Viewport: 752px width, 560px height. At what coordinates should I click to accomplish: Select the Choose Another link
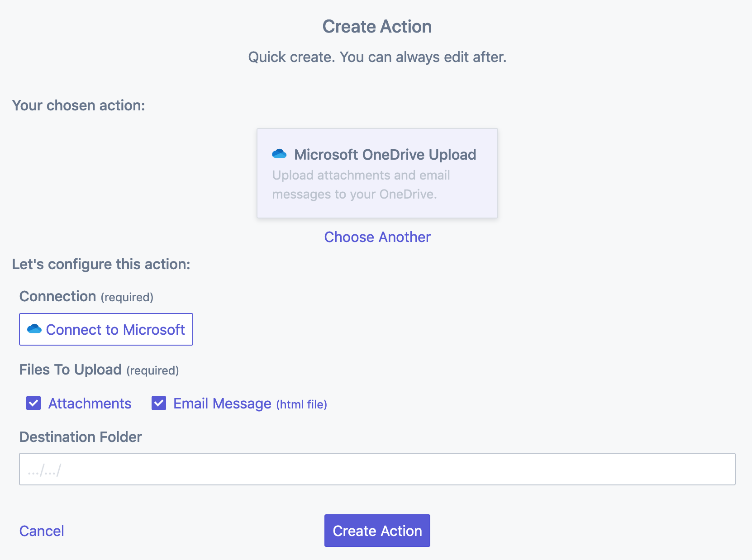[377, 237]
